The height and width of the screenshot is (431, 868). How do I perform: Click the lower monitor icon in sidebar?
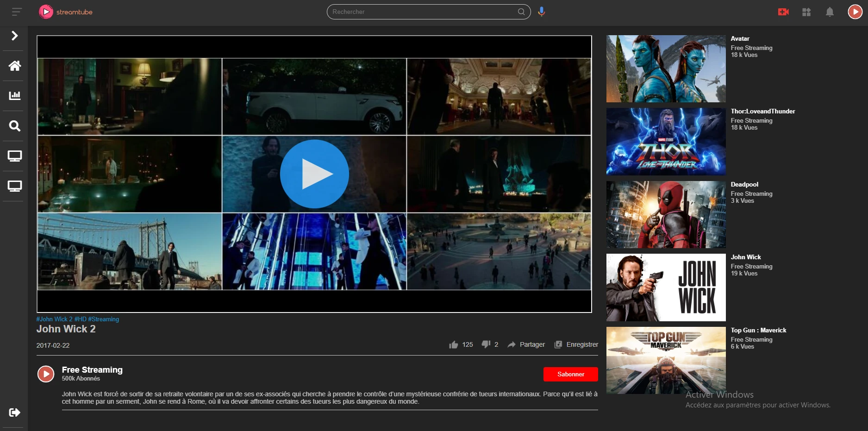[14, 186]
